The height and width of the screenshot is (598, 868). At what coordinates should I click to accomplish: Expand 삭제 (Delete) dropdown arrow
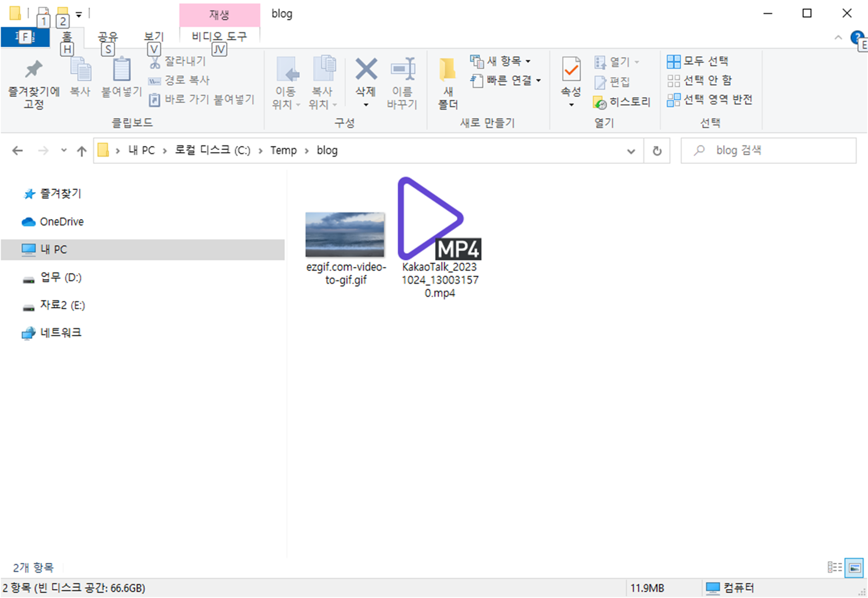(366, 105)
